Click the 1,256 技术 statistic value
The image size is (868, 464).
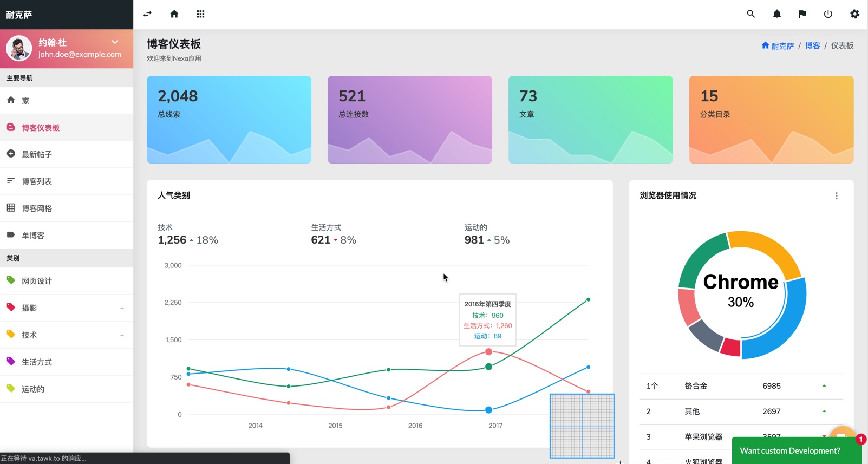(172, 240)
